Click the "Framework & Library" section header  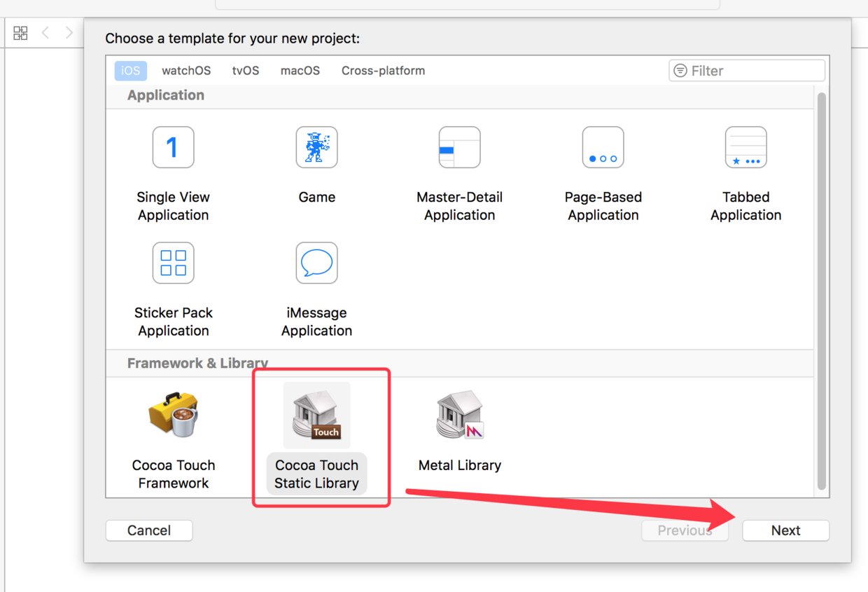197,363
